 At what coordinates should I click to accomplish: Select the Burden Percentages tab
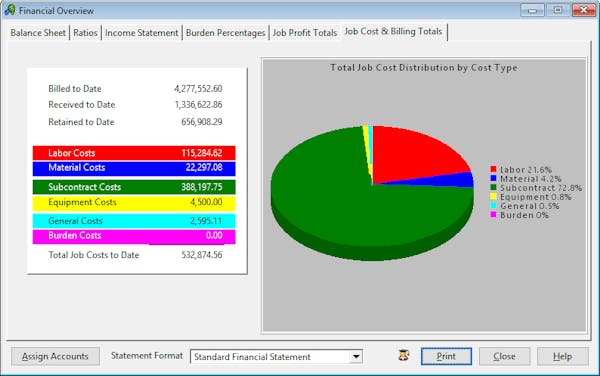tap(225, 33)
